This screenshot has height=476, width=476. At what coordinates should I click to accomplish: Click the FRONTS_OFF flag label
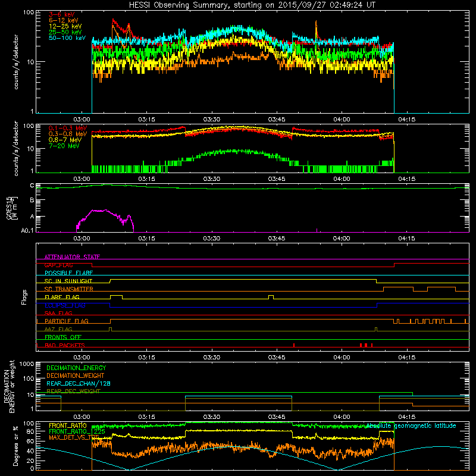point(63,337)
